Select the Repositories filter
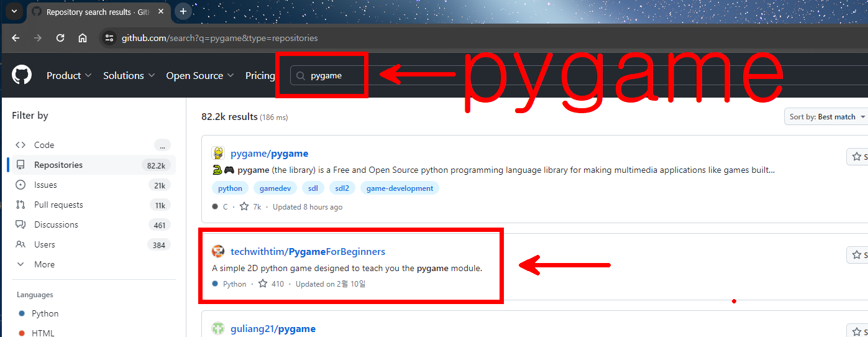This screenshot has width=868, height=337. [91, 165]
